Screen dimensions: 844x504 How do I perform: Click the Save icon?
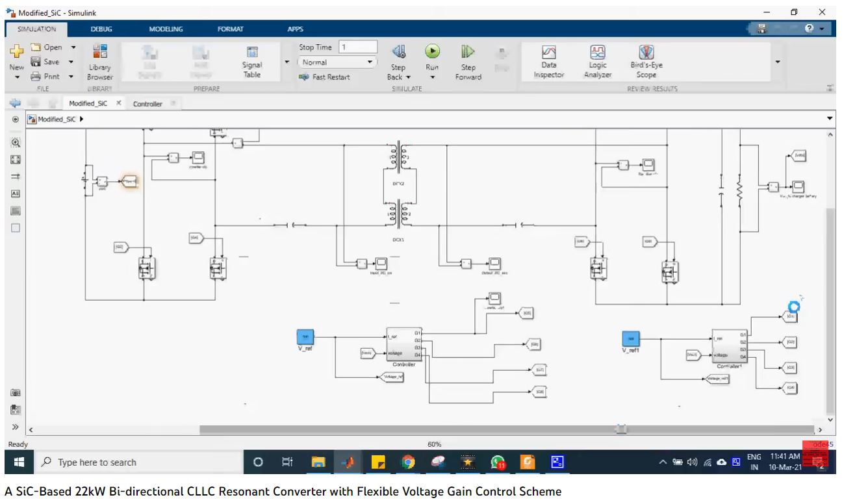pyautogui.click(x=36, y=62)
